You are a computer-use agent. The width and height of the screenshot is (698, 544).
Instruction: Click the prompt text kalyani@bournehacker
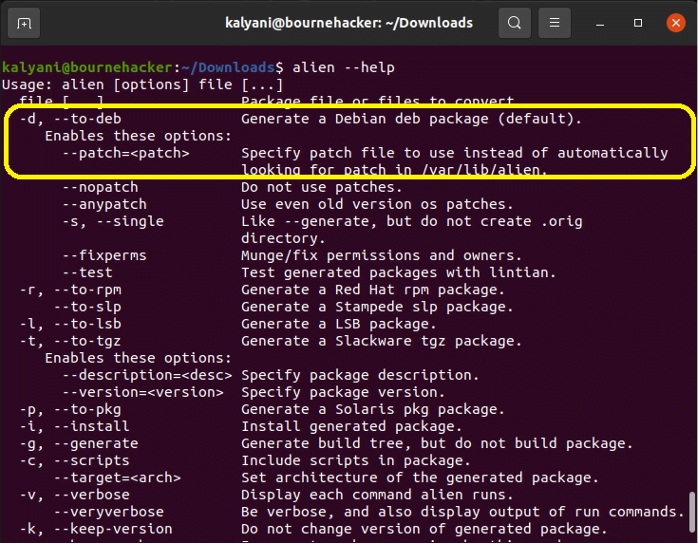pyautogui.click(x=87, y=68)
